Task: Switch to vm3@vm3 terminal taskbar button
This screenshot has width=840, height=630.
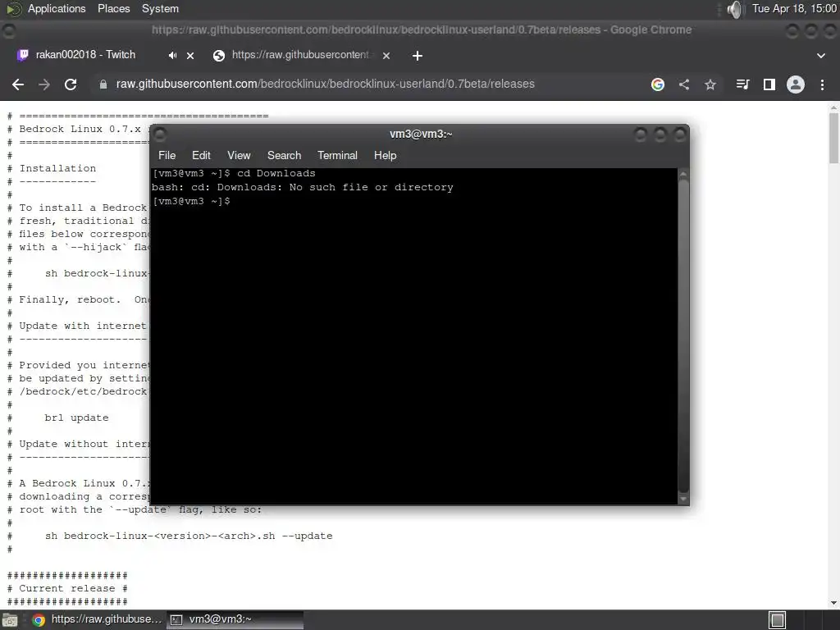Action: click(x=235, y=620)
